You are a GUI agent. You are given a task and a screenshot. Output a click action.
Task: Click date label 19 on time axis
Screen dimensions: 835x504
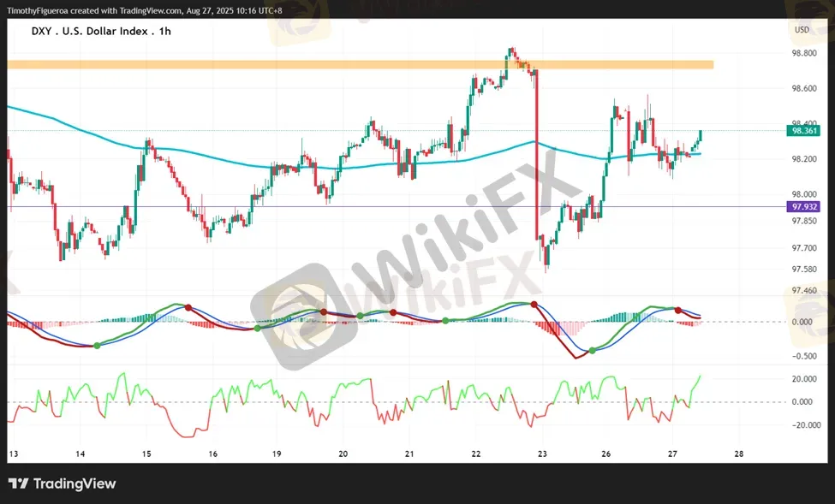pos(277,454)
